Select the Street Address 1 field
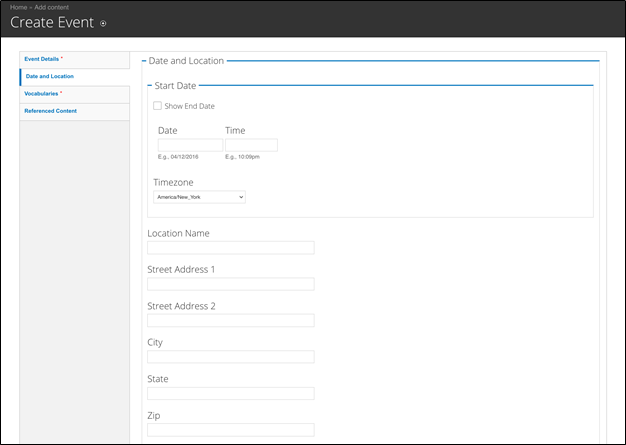626x445 pixels. (230, 284)
